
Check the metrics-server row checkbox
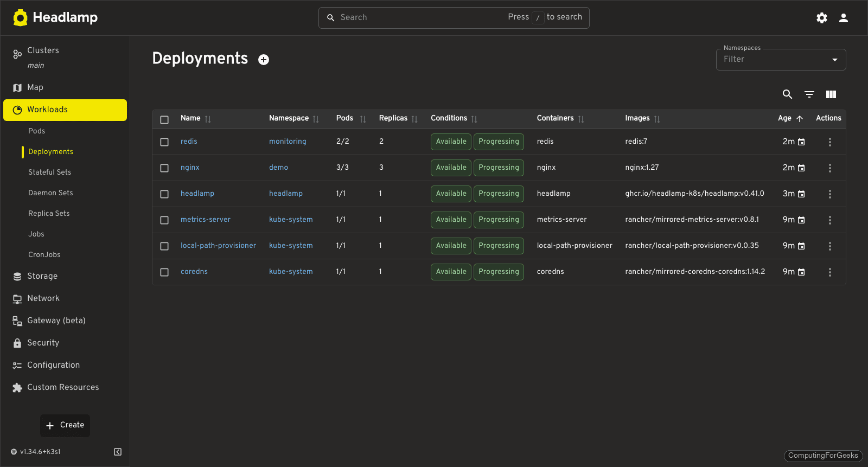[164, 220]
